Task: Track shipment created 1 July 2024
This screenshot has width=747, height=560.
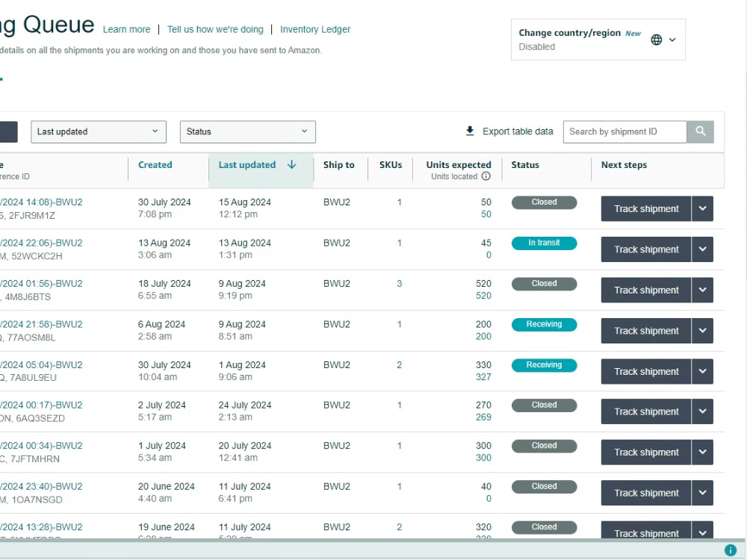Action: click(646, 452)
